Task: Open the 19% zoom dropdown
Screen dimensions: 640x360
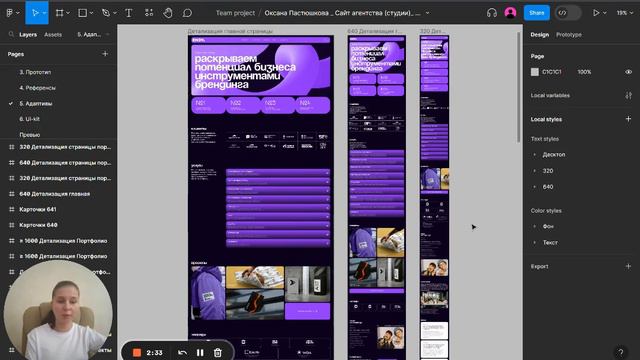Action: coord(625,13)
